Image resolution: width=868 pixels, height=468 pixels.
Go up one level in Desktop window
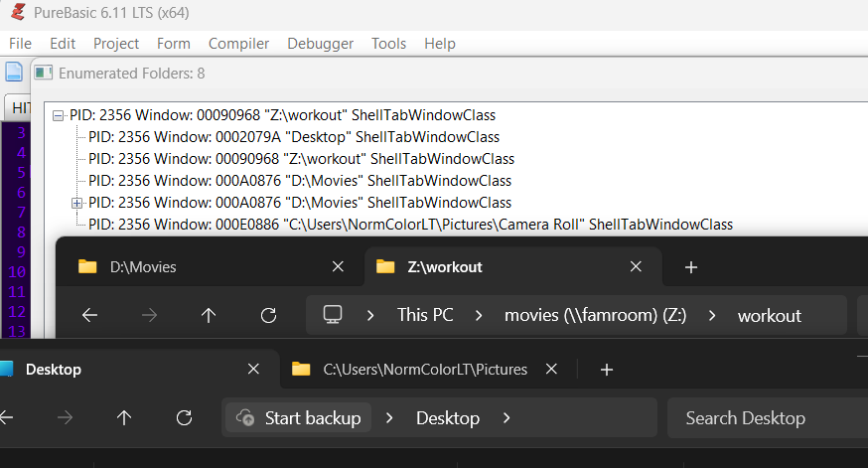[x=124, y=417]
